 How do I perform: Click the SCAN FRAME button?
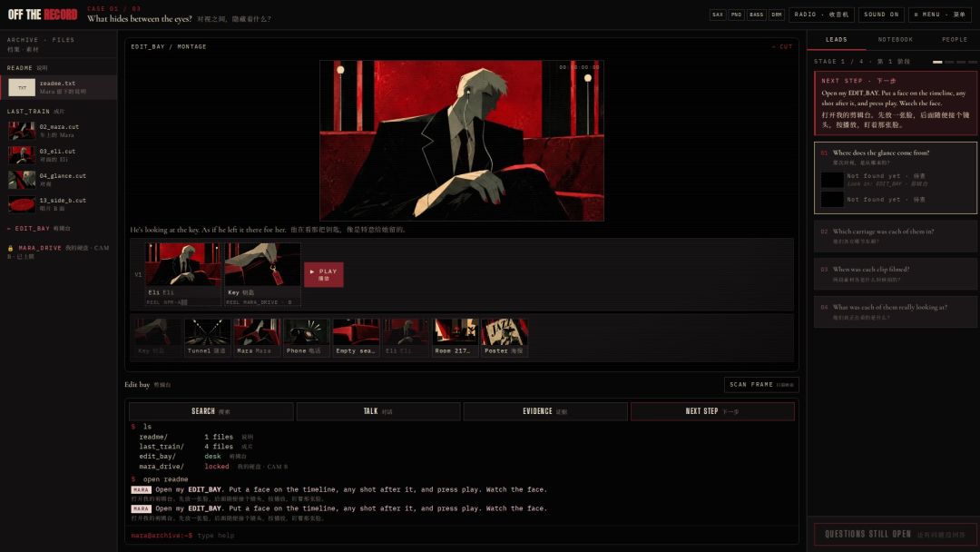(761, 384)
